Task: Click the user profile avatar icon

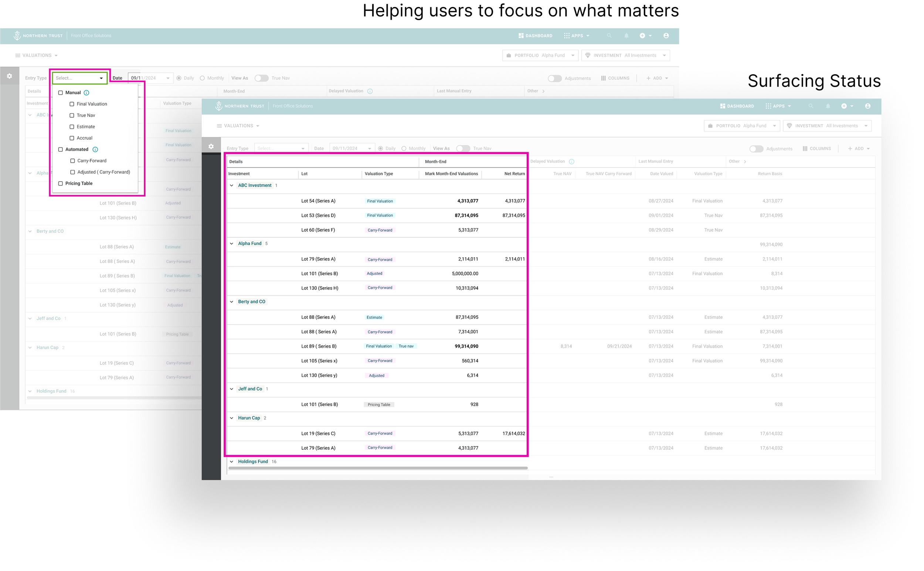Action: [868, 106]
